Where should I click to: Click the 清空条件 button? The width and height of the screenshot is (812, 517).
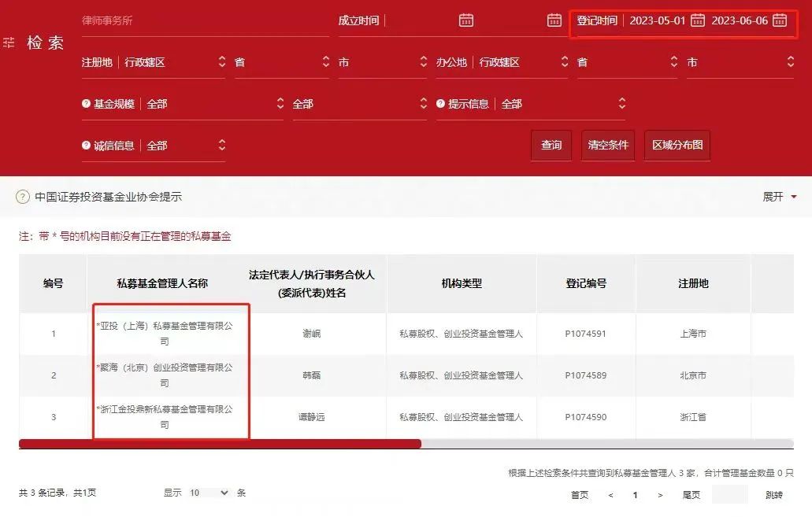(608, 146)
